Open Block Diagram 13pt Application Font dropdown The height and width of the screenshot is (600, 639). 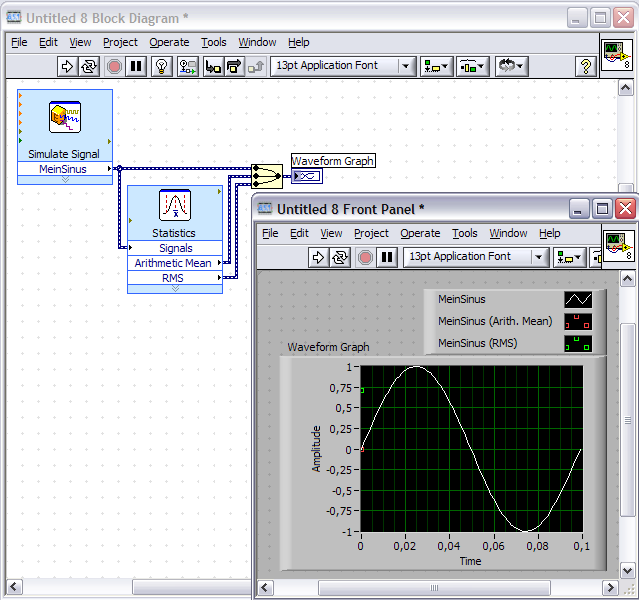(343, 66)
